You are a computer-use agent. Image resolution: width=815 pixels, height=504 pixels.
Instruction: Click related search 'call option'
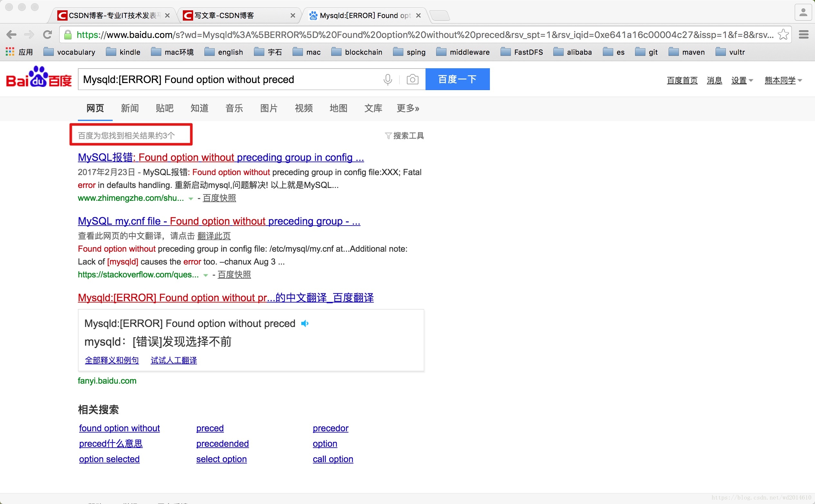(333, 459)
